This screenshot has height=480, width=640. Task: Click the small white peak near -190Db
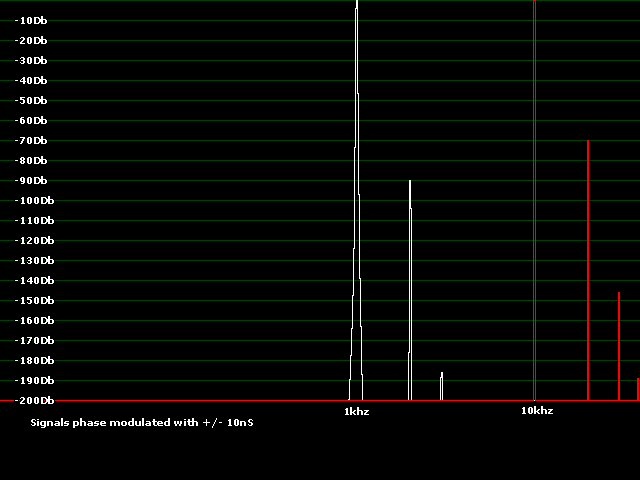pos(442,386)
